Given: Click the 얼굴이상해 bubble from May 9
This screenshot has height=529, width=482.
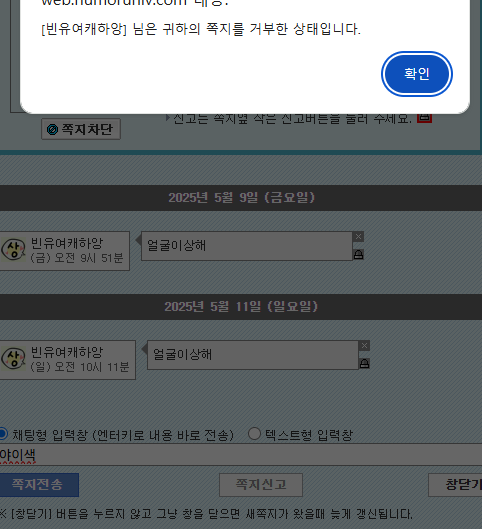Looking at the screenshot, I should coord(247,246).
